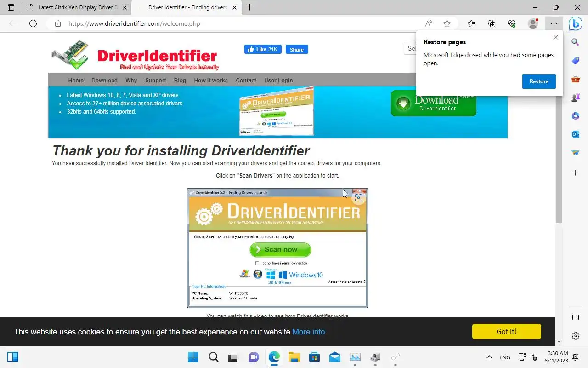Open sidebar Drop paper plane icon
The height and width of the screenshot is (368, 588).
(576, 153)
